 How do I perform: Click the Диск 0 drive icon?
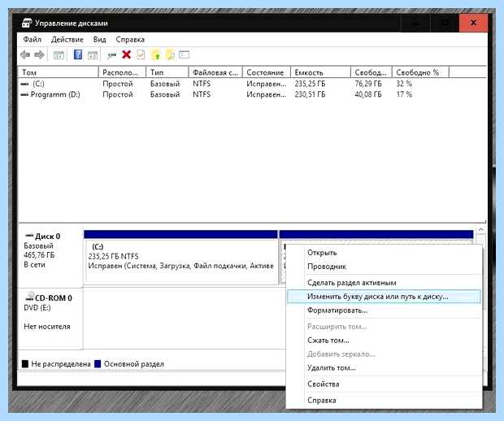click(29, 236)
